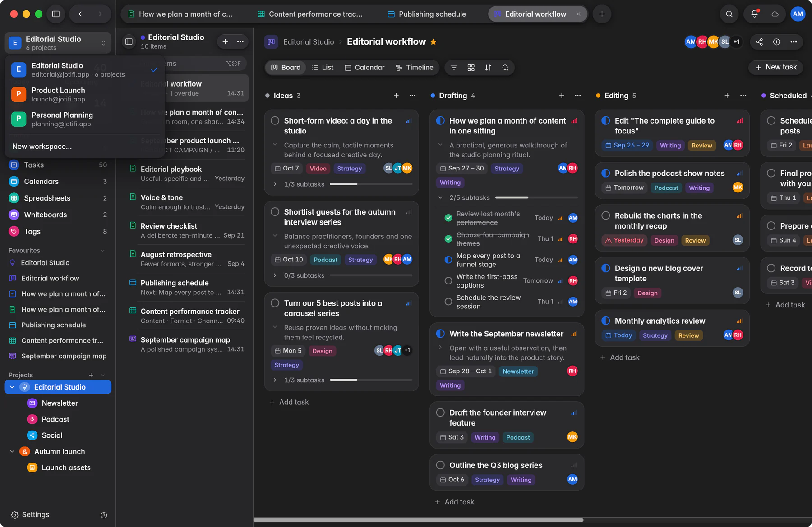Click the notifications bell icon

click(754, 14)
